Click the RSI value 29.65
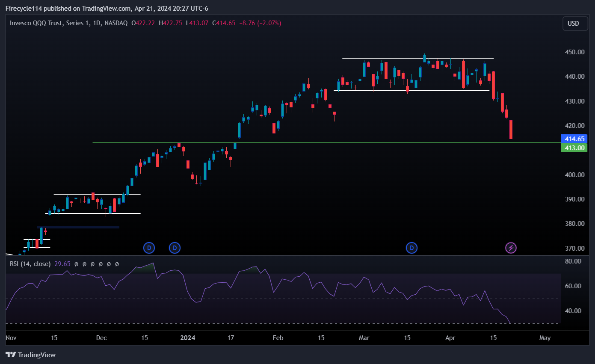The image size is (595, 364). [62, 264]
